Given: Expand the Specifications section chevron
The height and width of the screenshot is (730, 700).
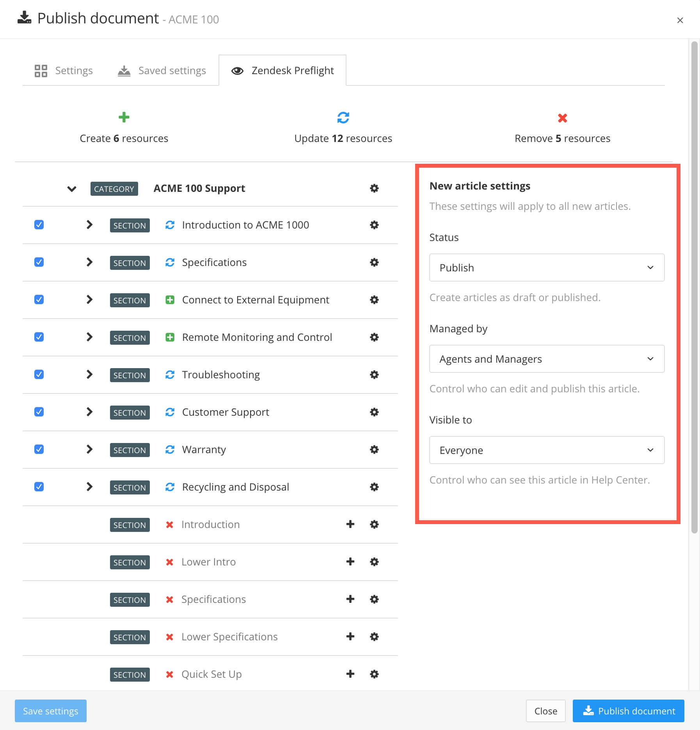Looking at the screenshot, I should (89, 262).
